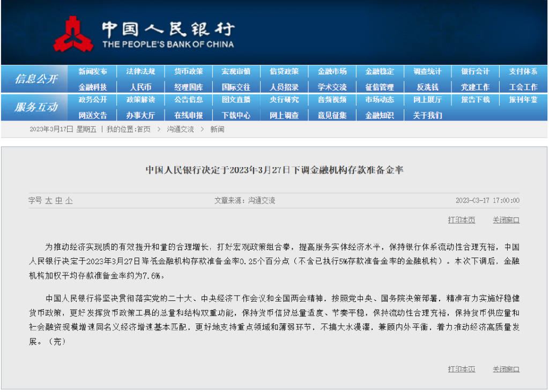This screenshot has height=392, width=549.
Task: Click the People's Bank of China red logo
Action: [73, 34]
